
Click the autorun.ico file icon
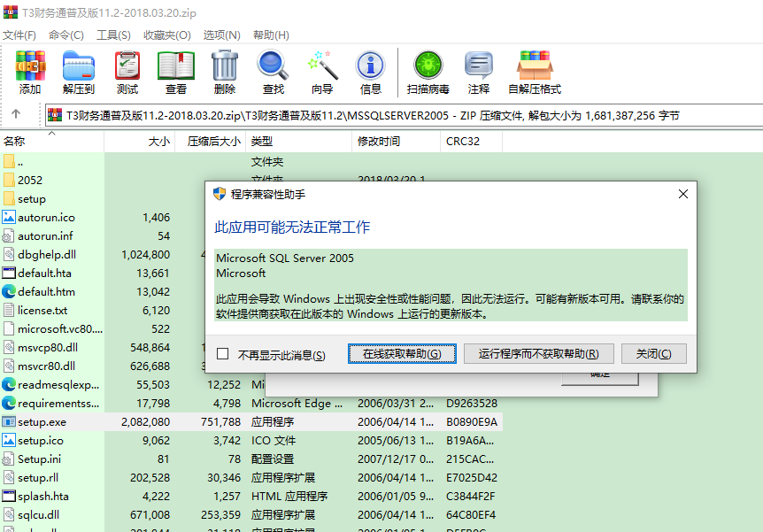click(x=9, y=217)
